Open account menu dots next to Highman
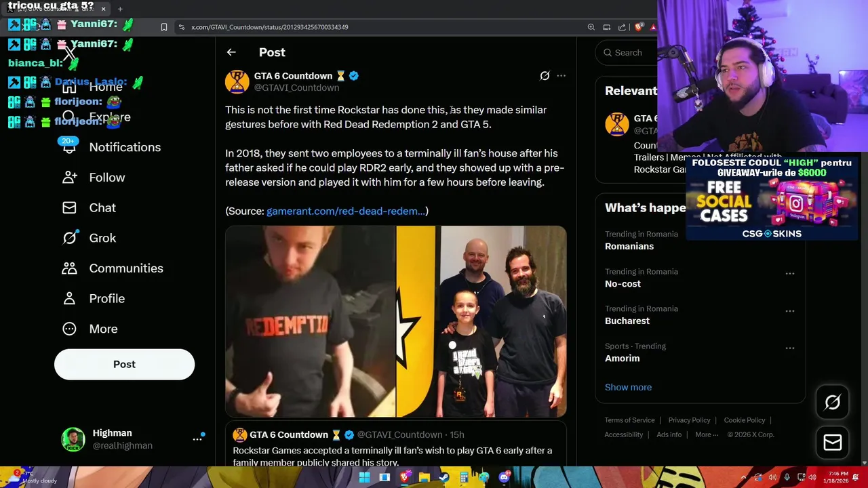The height and width of the screenshot is (488, 868). click(197, 439)
